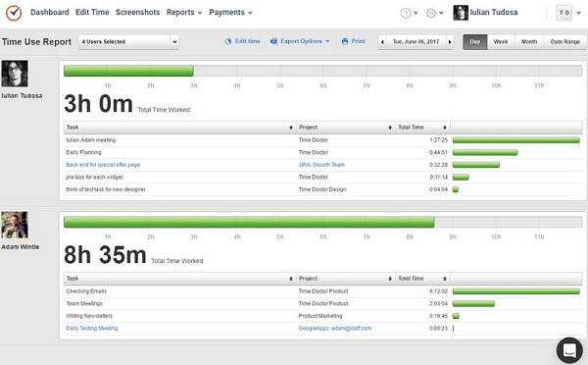Image resolution: width=588 pixels, height=365 pixels.
Task: Click the Edit time clock icon
Action: coord(228,41)
